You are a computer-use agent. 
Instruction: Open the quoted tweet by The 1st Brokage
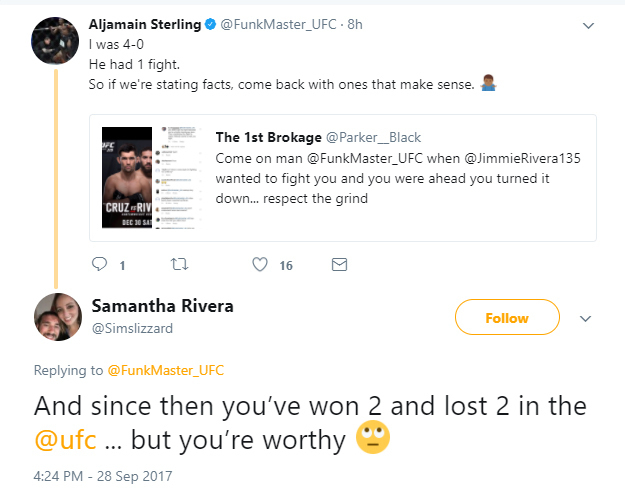(399, 177)
